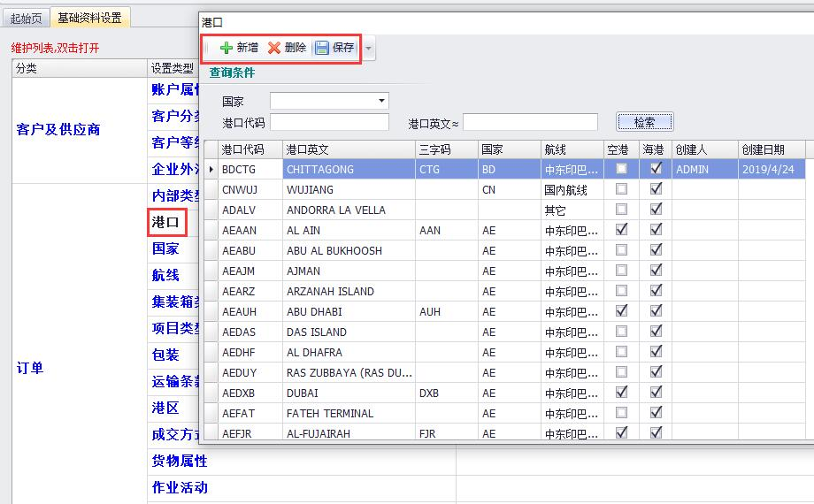
Task: Click the 保存 save button
Action: 334,48
